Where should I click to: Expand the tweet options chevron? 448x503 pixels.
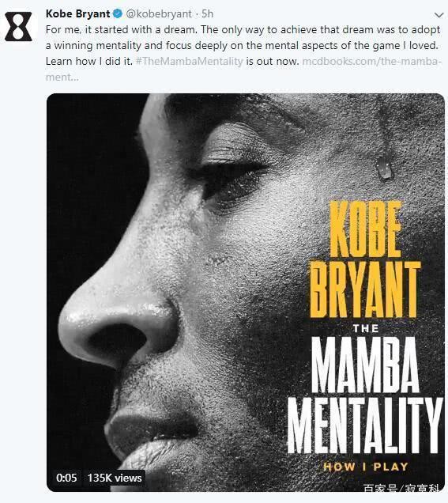(x=439, y=15)
